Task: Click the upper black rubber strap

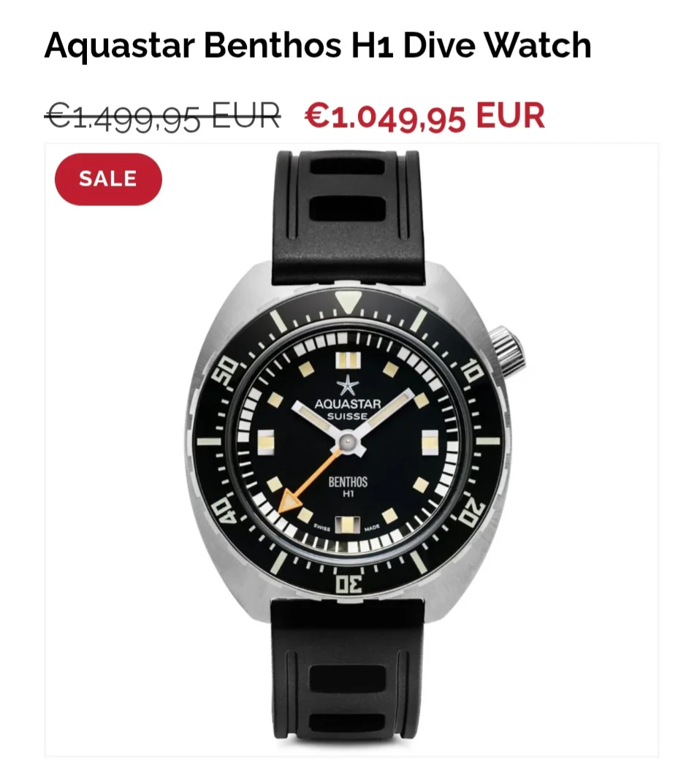Action: tap(348, 218)
